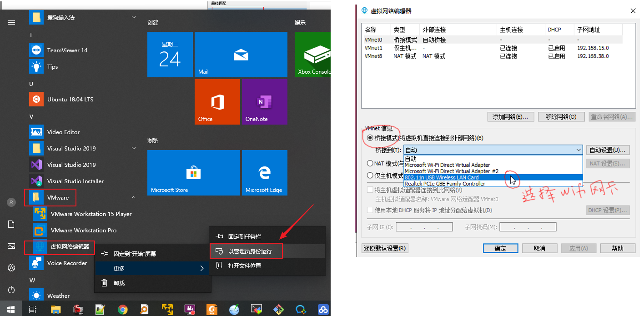The width and height of the screenshot is (644, 316).
Task: Click the 移除网络(O) button
Action: (x=561, y=117)
